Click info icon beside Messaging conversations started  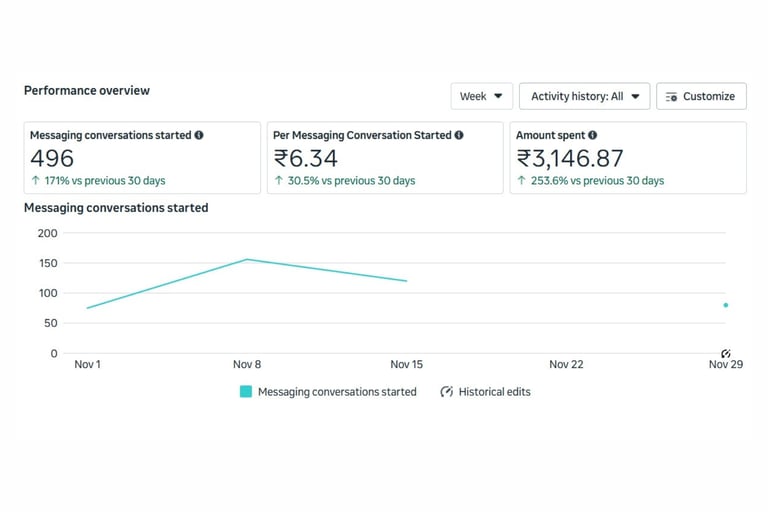(199, 135)
